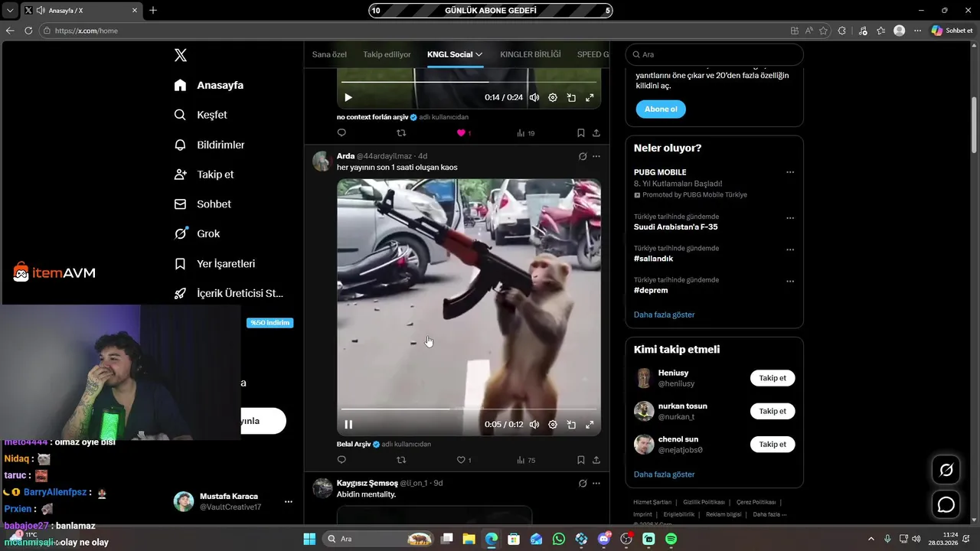
Task: Open more menu on Arda's post
Action: click(x=596, y=156)
